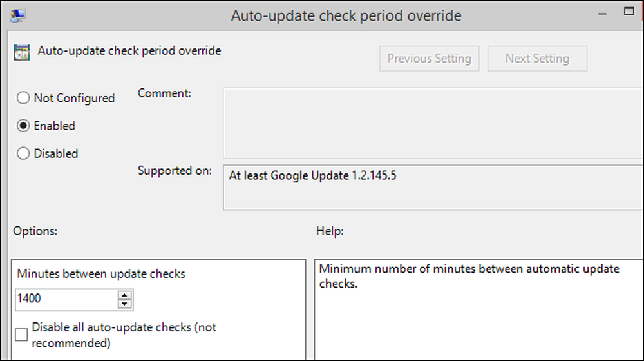Click inside the Comment text box
The height and width of the screenshot is (361, 644).
point(433,122)
